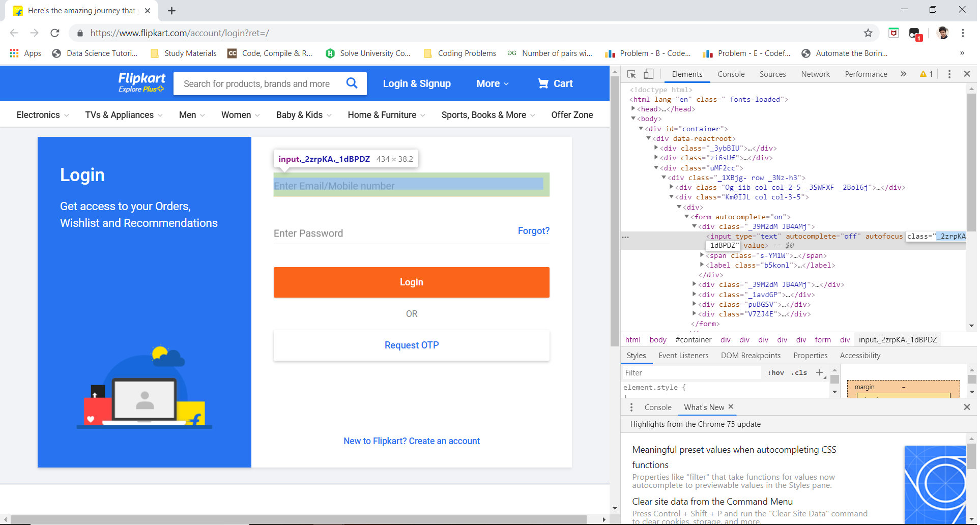Switch to the DevTools Console tab

click(731, 74)
